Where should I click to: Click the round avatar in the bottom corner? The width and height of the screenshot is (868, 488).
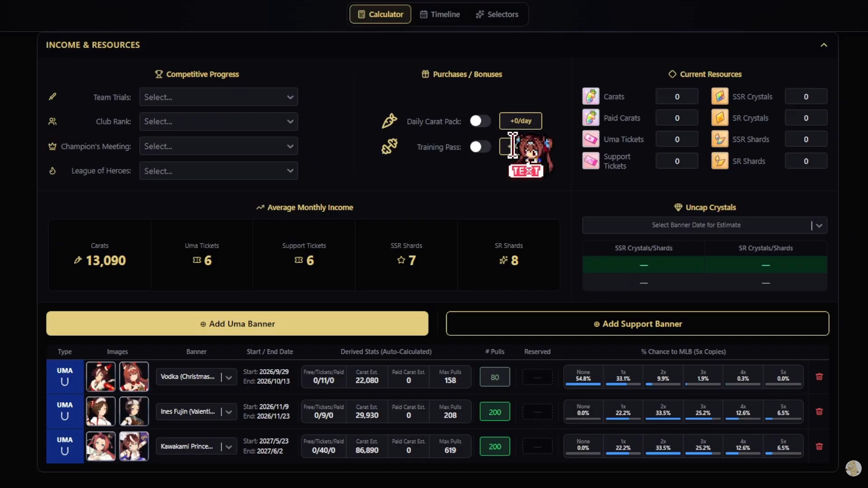tap(853, 469)
